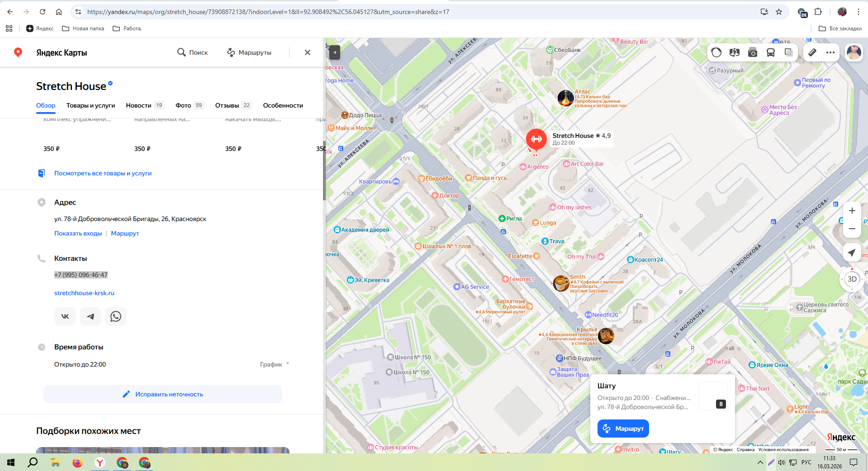The width and height of the screenshot is (868, 471).
Task: Click the Показать входы link
Action: tap(78, 233)
